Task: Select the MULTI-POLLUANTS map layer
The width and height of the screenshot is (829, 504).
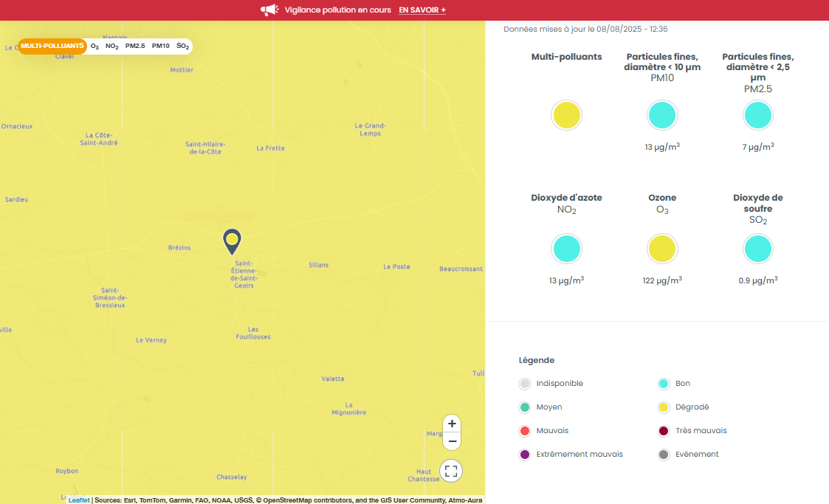Action: pyautogui.click(x=52, y=46)
